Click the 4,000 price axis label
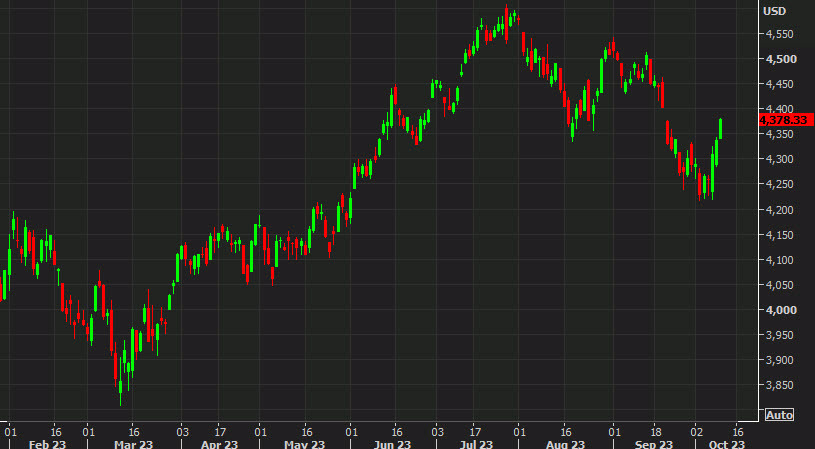This screenshot has width=815, height=449. point(780,310)
